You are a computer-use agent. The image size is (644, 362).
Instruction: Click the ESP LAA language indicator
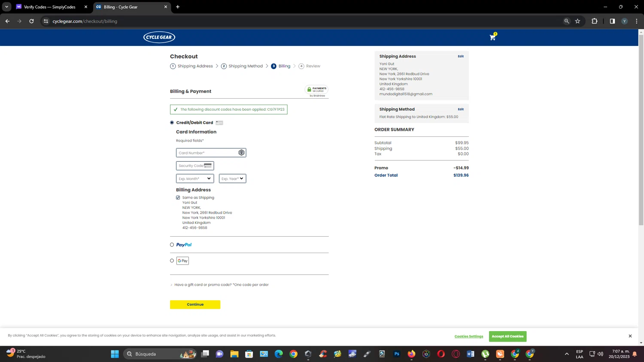[x=580, y=354]
